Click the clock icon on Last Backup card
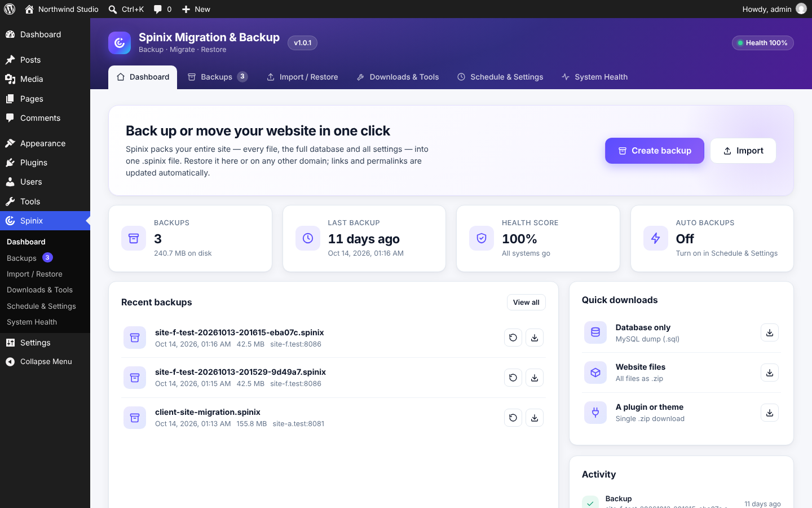Screen dimensions: 812x508 tap(308, 238)
